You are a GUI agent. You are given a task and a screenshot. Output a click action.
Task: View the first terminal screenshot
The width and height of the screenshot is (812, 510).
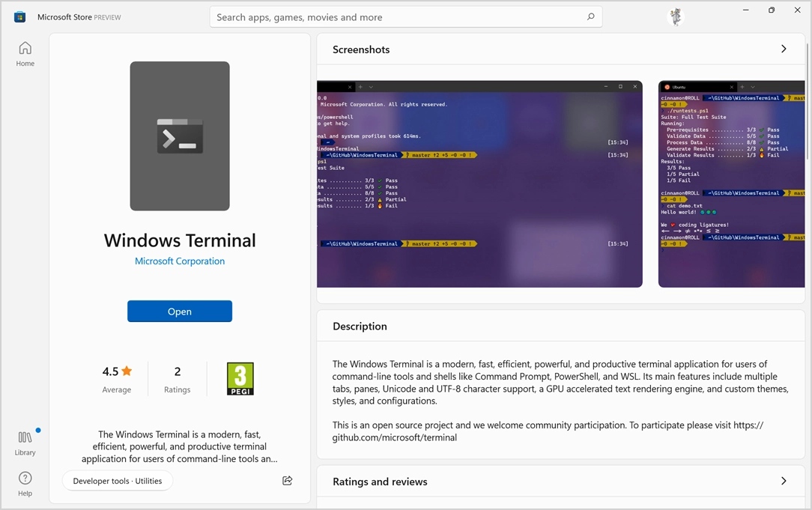pyautogui.click(x=479, y=183)
